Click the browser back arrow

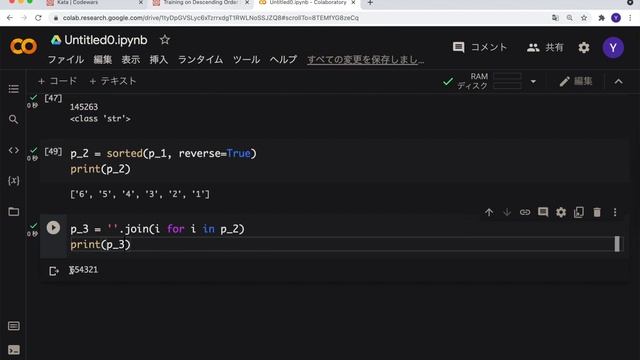coord(10,18)
